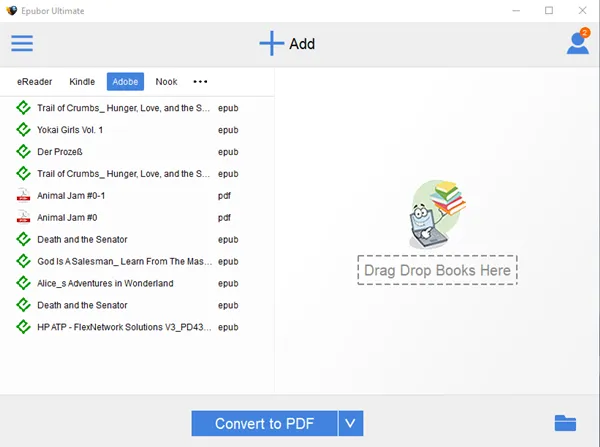Viewport: 600px width, 447px height.
Task: Click the Drag Drop Books Here area
Action: 437,270
